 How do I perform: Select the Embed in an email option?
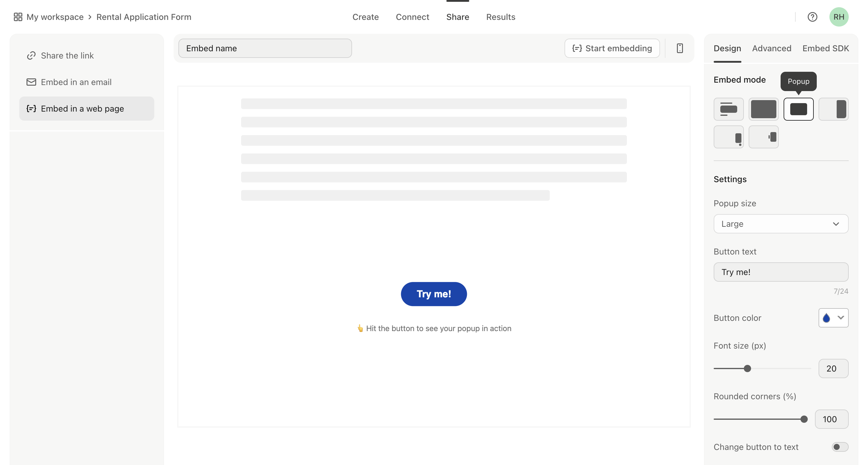pyautogui.click(x=76, y=82)
